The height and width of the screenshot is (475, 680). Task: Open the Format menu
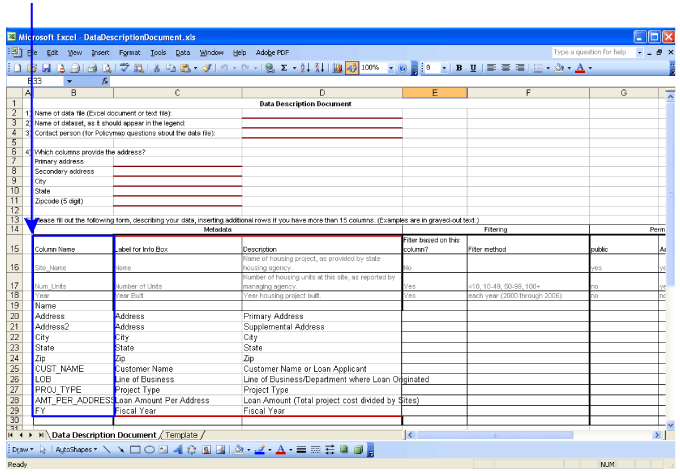(x=129, y=52)
